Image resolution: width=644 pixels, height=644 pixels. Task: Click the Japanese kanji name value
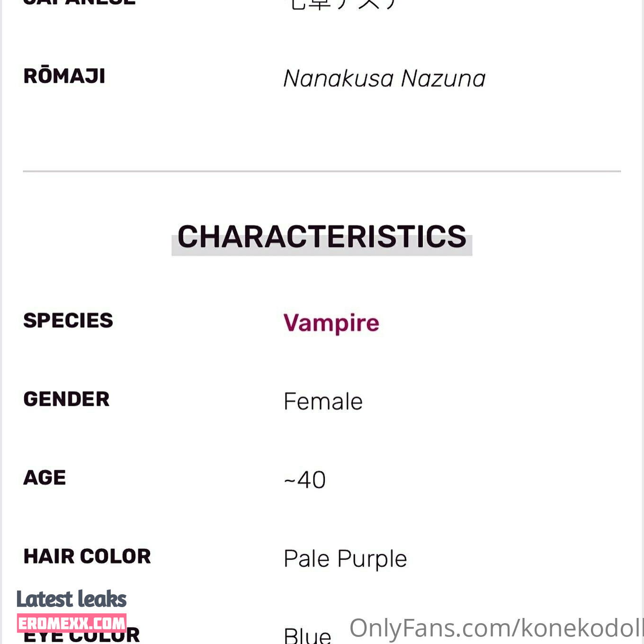342,5
